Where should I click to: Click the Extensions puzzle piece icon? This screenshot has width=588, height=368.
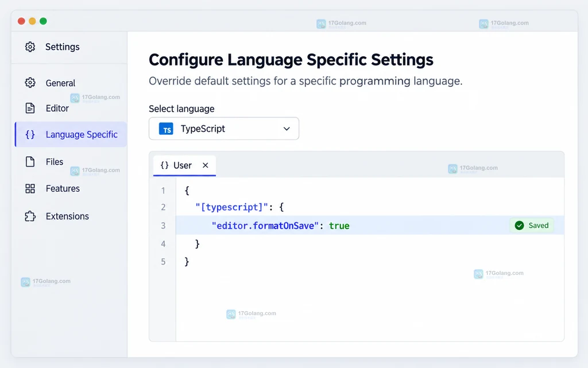pos(30,216)
